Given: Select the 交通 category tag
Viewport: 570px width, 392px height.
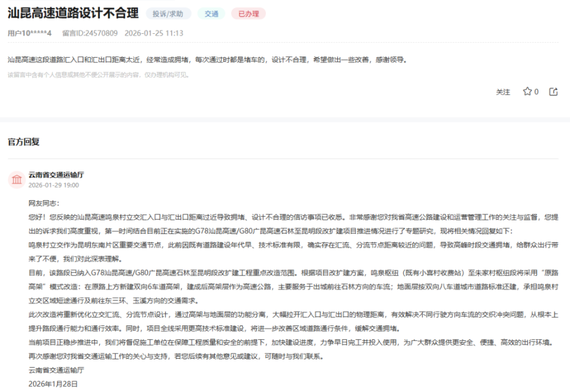Looking at the screenshot, I should click(211, 12).
